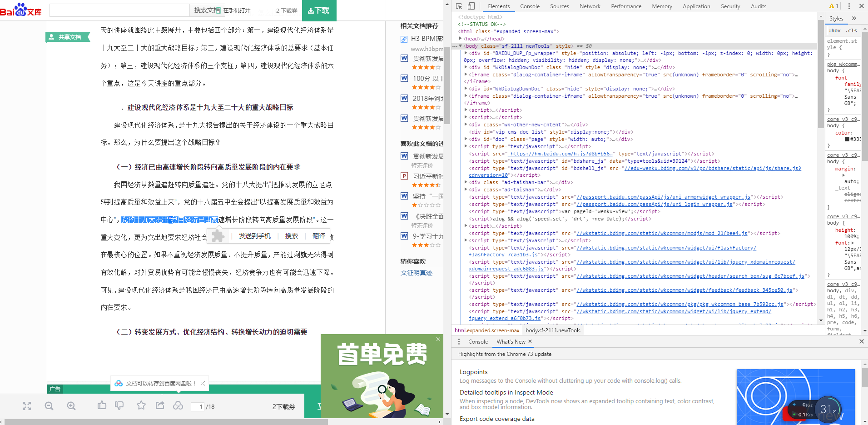Click the warning count indicator
This screenshot has width=868, height=425.
coord(833,6)
